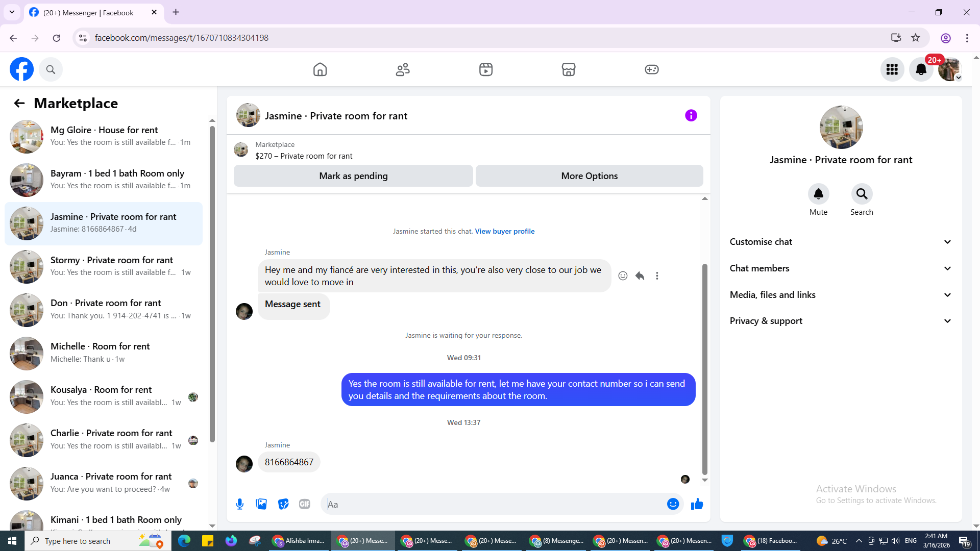Expand the Chat members section
980x551 pixels.
[841, 268]
